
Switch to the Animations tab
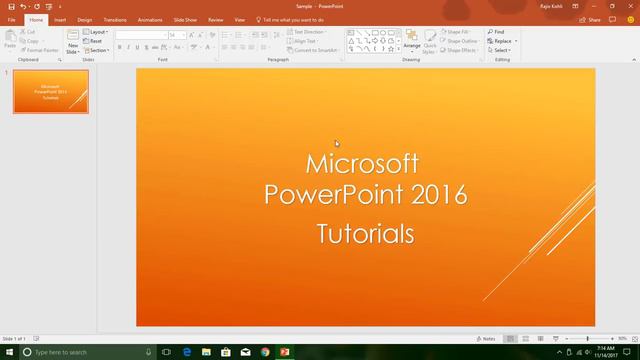(x=150, y=20)
